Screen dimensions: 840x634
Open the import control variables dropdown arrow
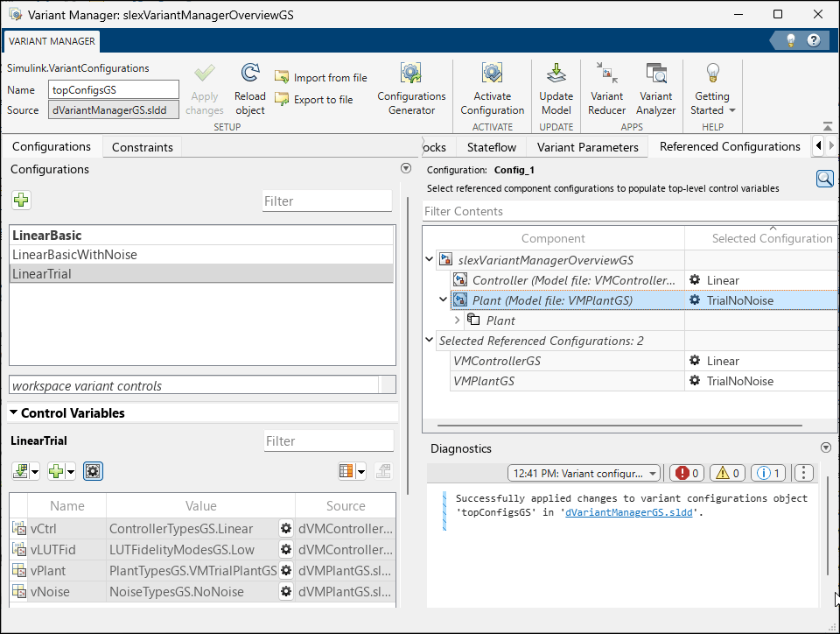pos(35,472)
